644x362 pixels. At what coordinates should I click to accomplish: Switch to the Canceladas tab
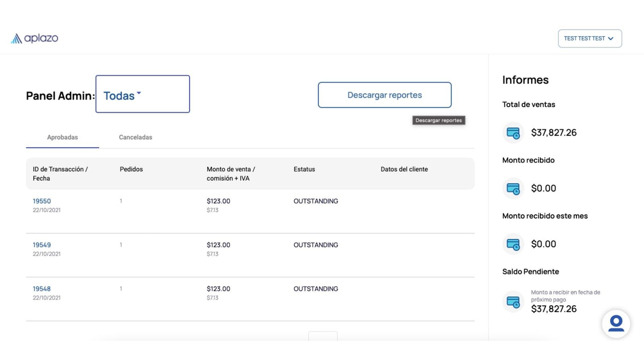point(135,137)
